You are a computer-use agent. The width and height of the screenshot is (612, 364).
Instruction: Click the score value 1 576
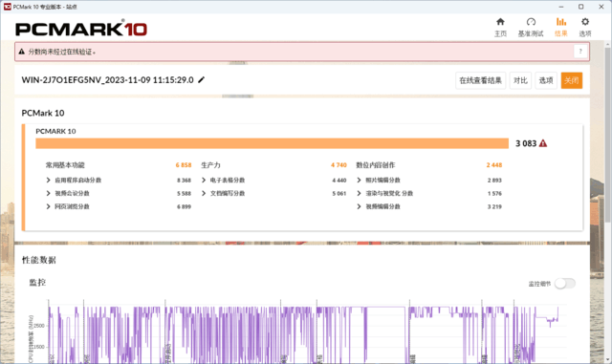tap(494, 194)
